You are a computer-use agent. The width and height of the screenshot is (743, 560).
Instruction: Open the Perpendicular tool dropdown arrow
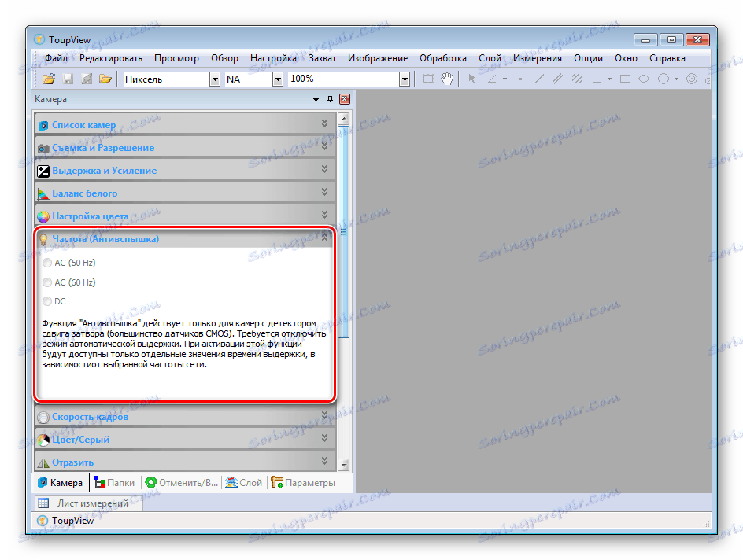(x=609, y=79)
